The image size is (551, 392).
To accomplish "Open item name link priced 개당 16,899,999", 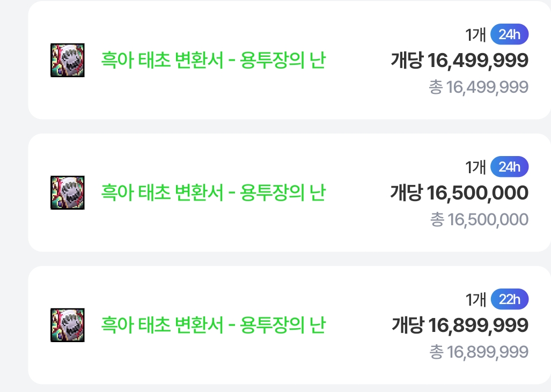I will [213, 325].
